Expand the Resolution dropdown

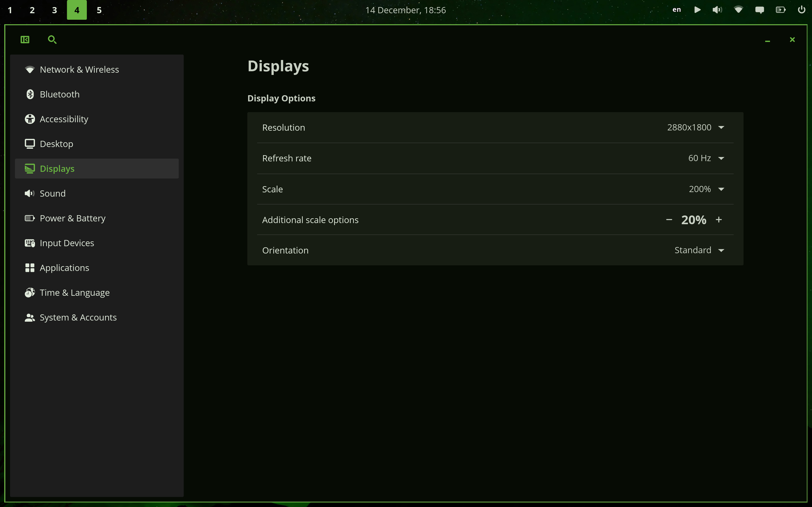[x=696, y=127]
